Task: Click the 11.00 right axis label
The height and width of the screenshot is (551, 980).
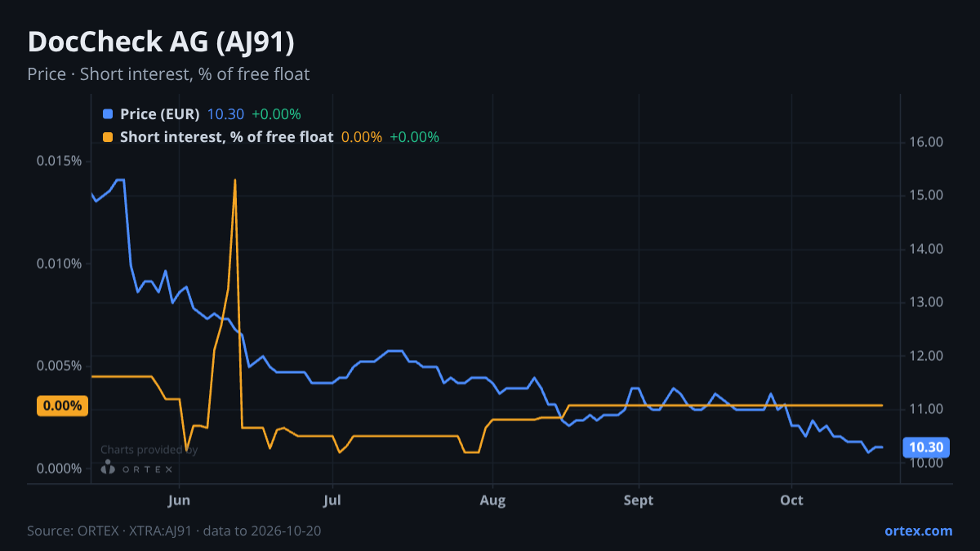Action: 926,409
